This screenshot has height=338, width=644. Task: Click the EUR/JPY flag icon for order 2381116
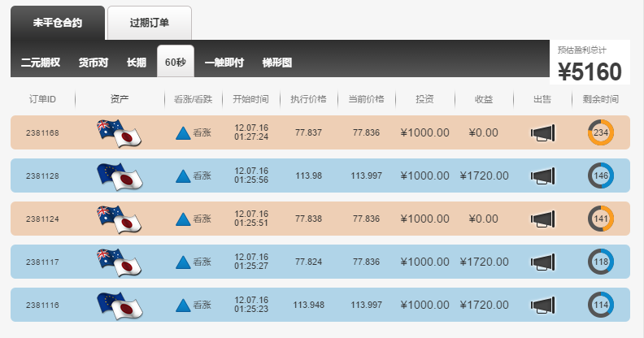pos(120,305)
